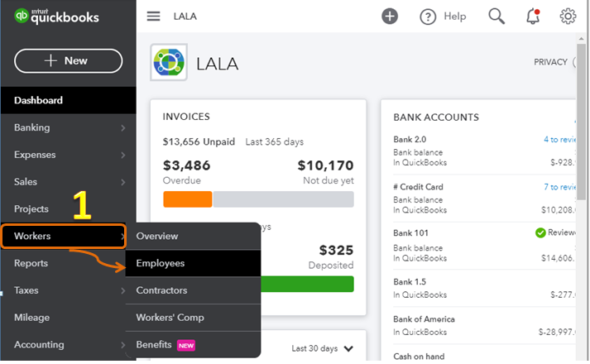This screenshot has height=364, width=590.
Task: Toggle the hamburger navigation menu
Action: pos(153,17)
